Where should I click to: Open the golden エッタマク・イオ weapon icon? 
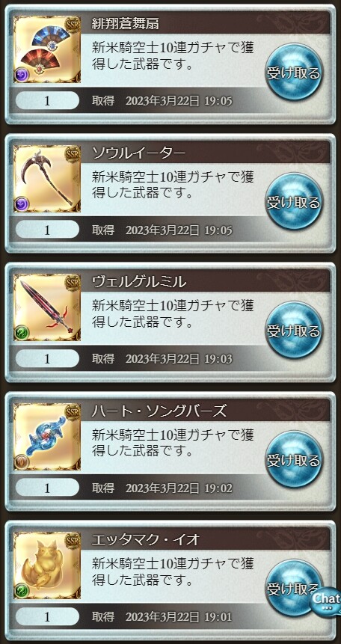pyautogui.click(x=47, y=565)
